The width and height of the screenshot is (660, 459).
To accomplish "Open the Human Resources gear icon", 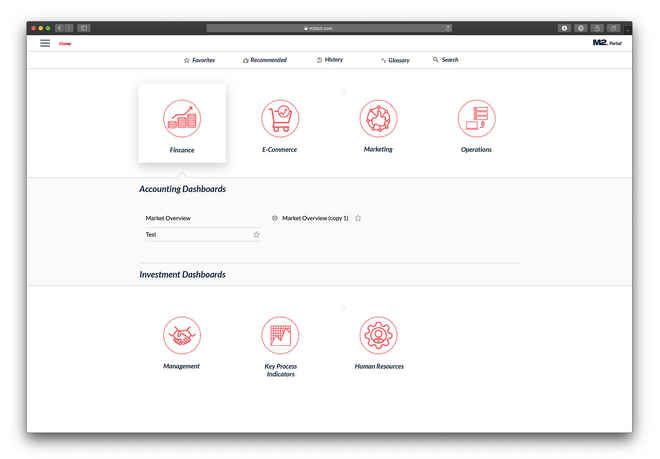I will [x=379, y=335].
